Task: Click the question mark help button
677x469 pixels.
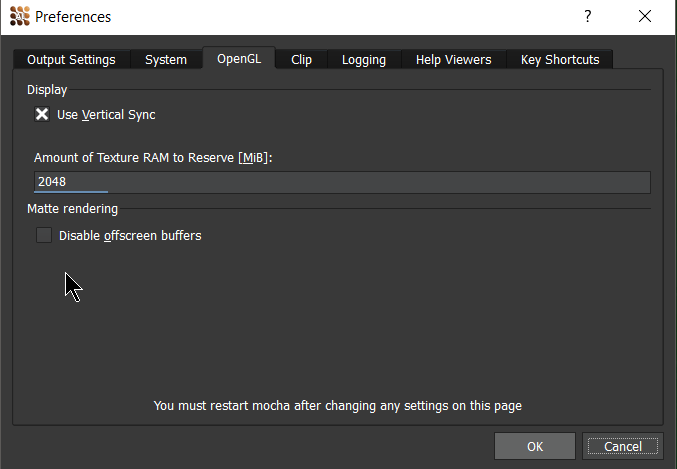Action: [586, 16]
